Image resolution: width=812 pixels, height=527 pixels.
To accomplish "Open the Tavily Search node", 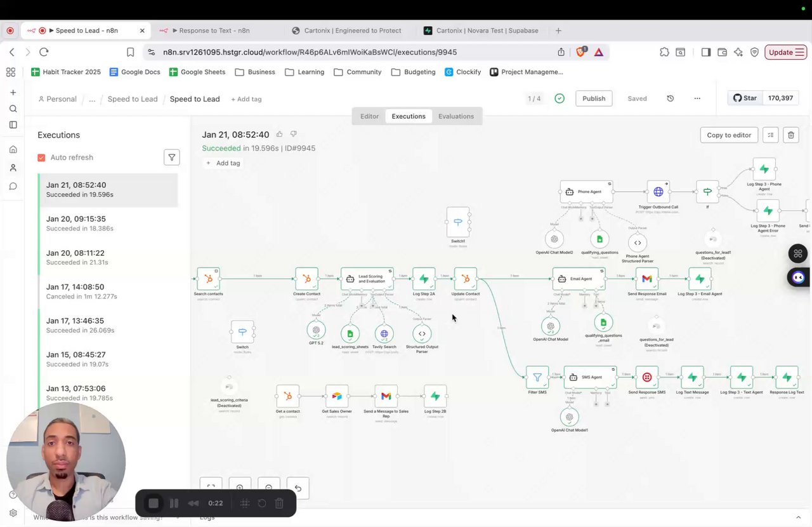I will coord(384,333).
